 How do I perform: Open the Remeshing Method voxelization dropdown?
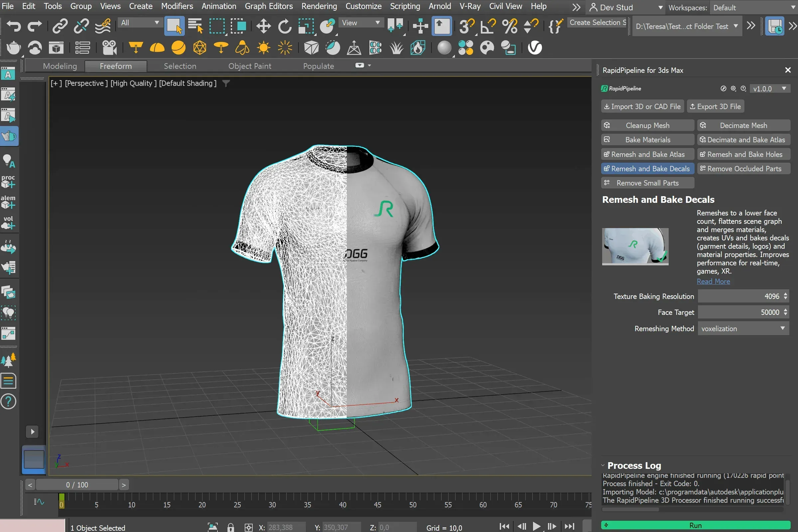743,329
